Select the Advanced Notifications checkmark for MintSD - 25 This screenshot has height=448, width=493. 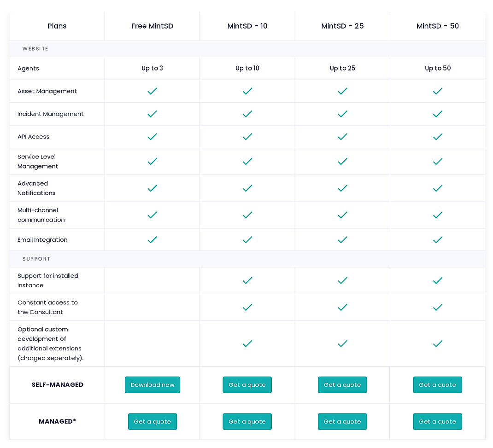(x=342, y=188)
